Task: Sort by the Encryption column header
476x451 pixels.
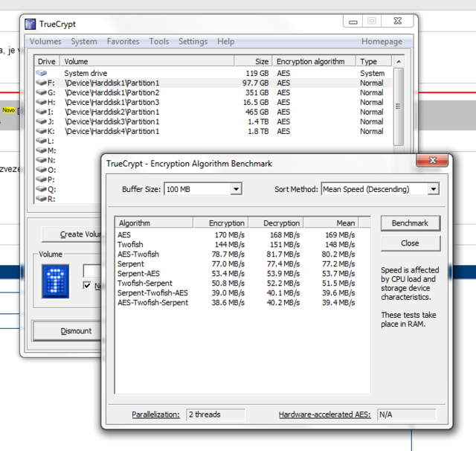Action: click(221, 223)
